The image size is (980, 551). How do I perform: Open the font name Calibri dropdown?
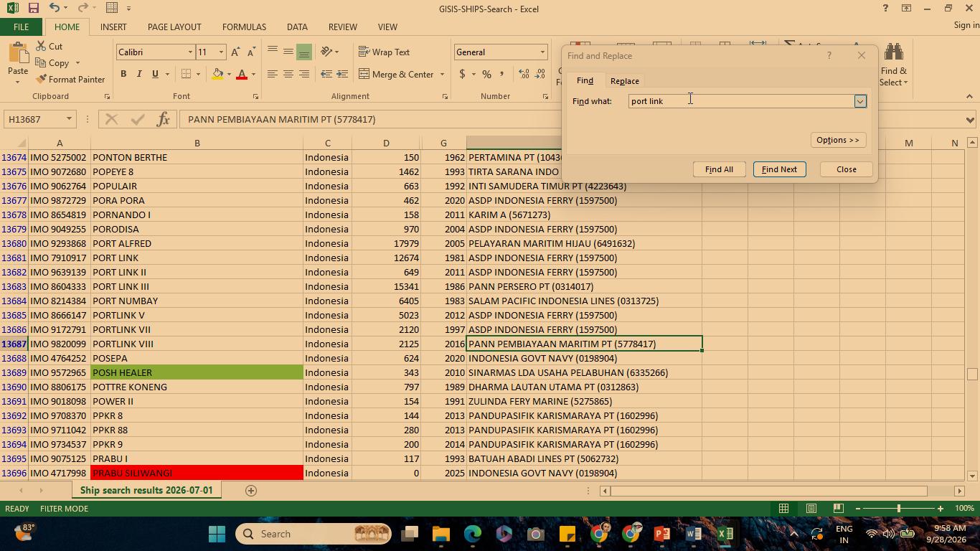(x=190, y=52)
